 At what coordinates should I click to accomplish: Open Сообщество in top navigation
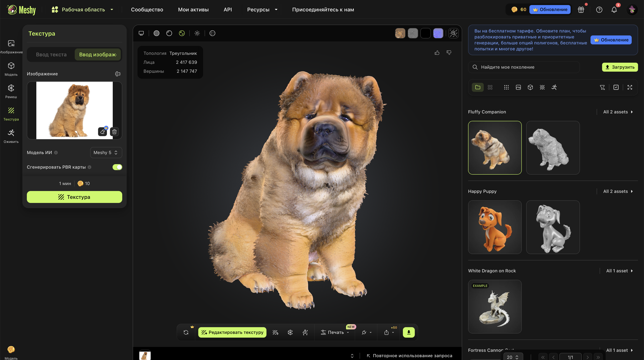pos(147,10)
